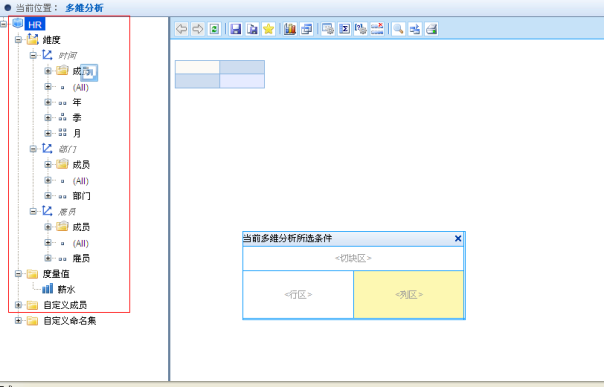Select the HR cube root node
604x387 pixels.
click(35, 25)
